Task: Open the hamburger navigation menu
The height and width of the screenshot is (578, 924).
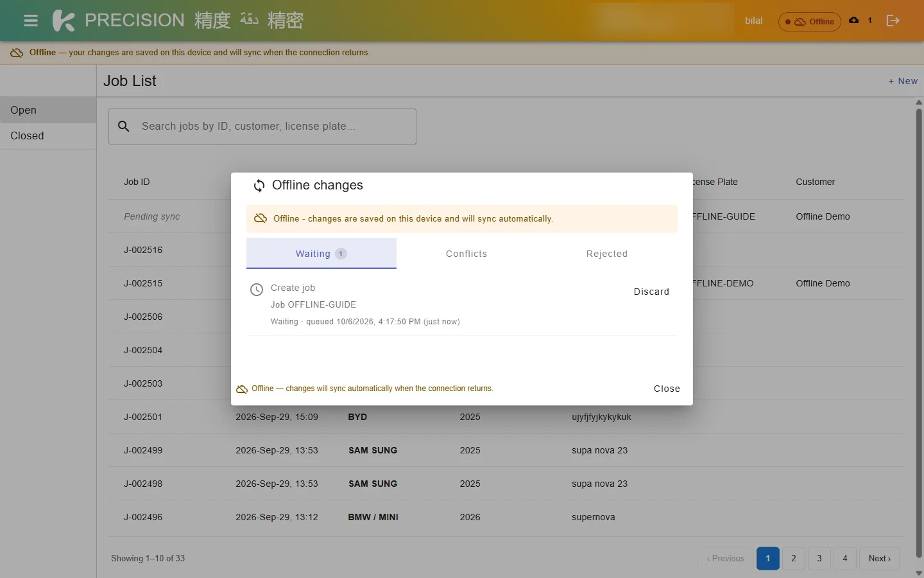Action: pos(30,21)
